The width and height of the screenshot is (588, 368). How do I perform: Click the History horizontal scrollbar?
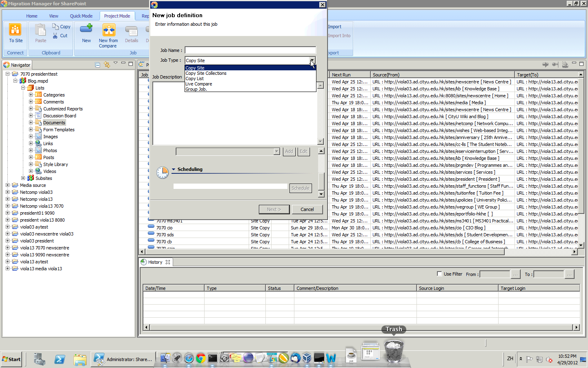click(361, 327)
